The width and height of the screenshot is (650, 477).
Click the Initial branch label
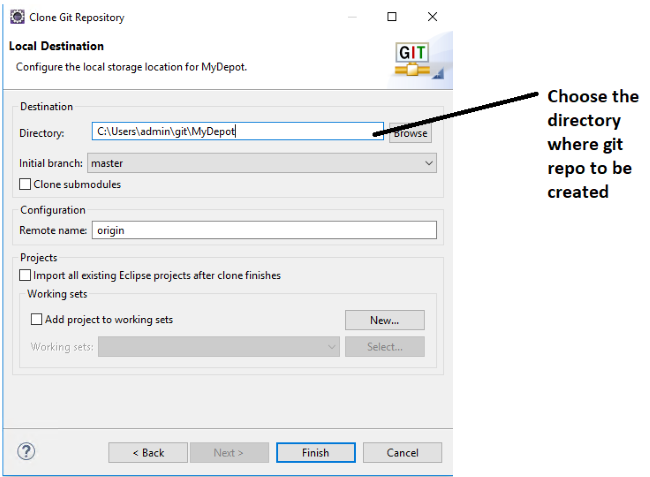click(x=51, y=163)
